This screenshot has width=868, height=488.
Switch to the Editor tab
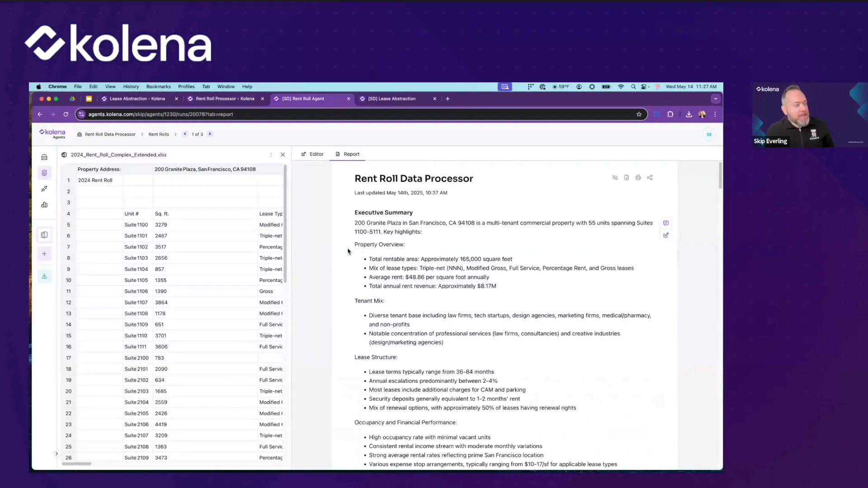[x=312, y=154]
